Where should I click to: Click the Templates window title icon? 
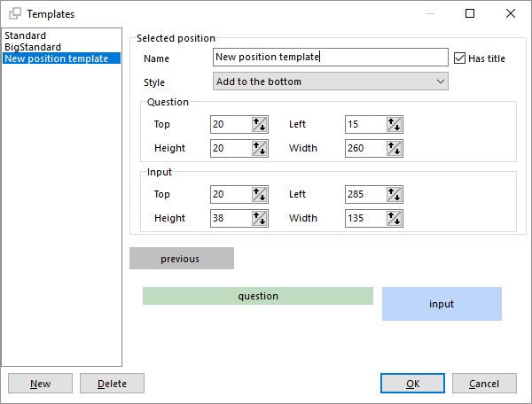15,14
